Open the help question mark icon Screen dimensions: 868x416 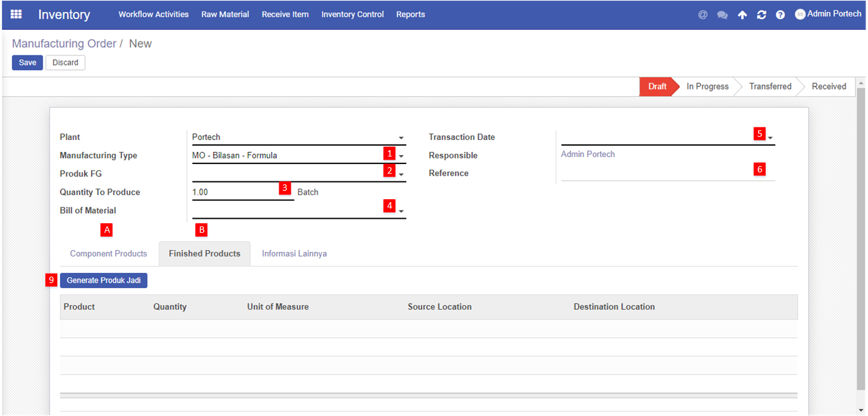780,15
